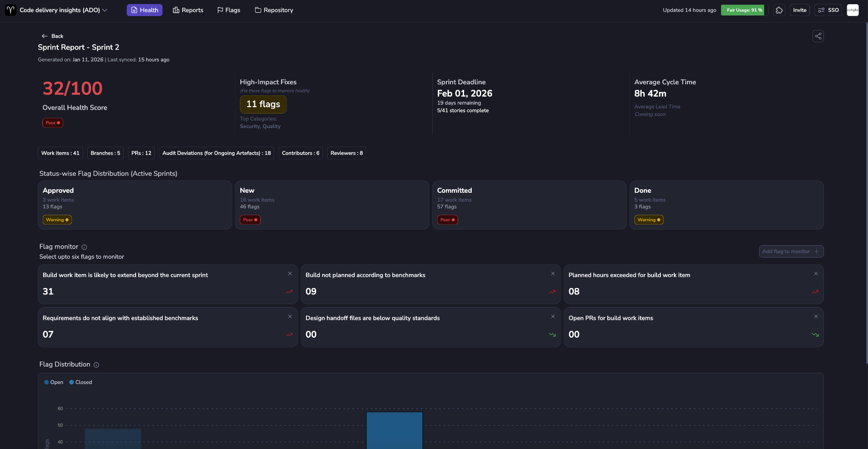Toggle the Closed series in chart legend

81,382
